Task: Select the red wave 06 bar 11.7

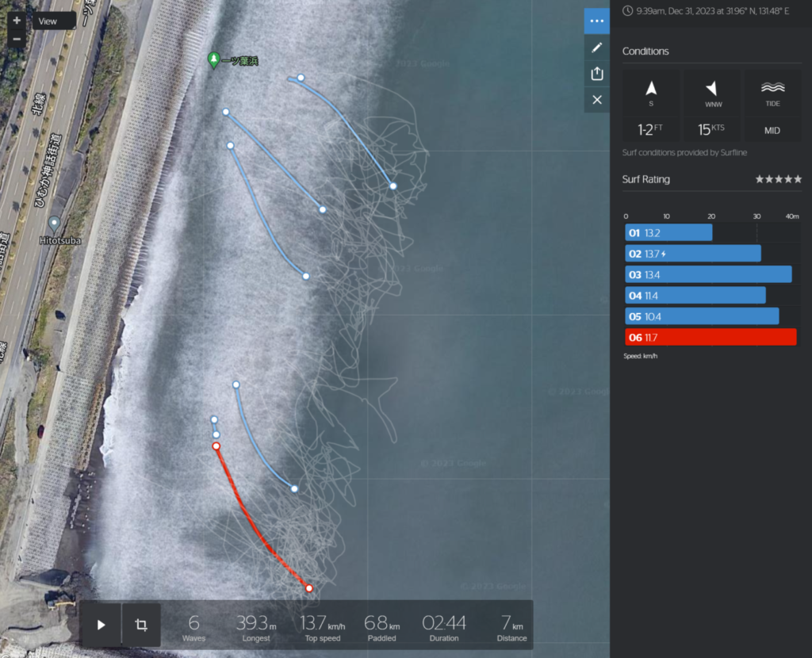Action: pyautogui.click(x=710, y=337)
